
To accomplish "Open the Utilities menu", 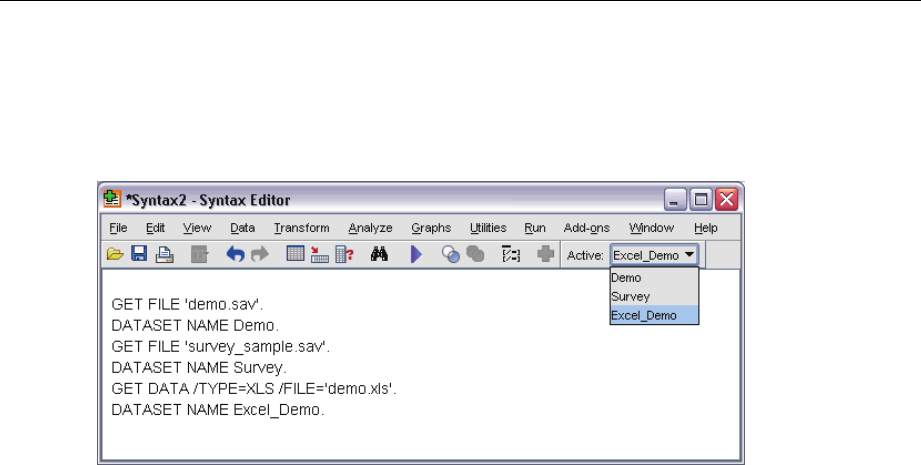I will [x=488, y=228].
